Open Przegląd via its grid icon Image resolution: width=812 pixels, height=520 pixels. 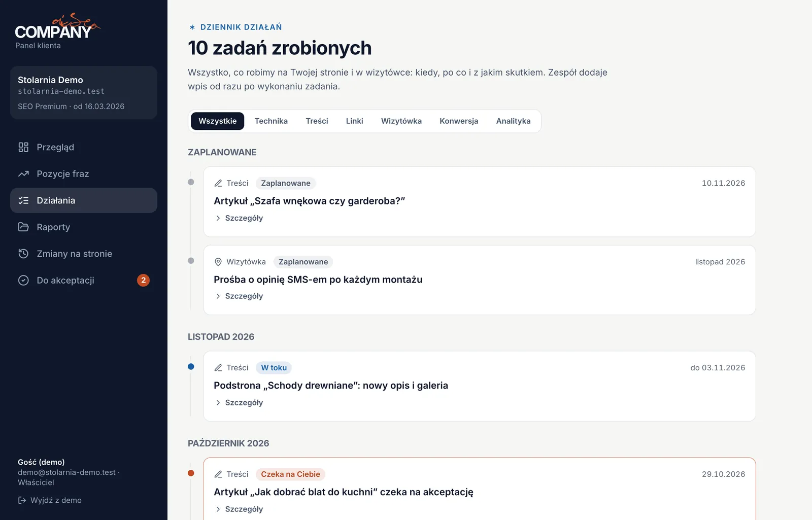23,147
